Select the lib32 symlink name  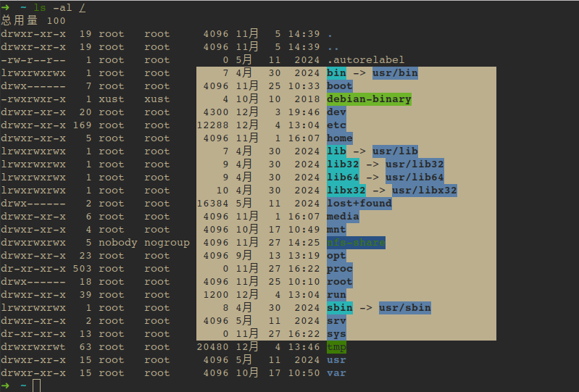pos(343,164)
